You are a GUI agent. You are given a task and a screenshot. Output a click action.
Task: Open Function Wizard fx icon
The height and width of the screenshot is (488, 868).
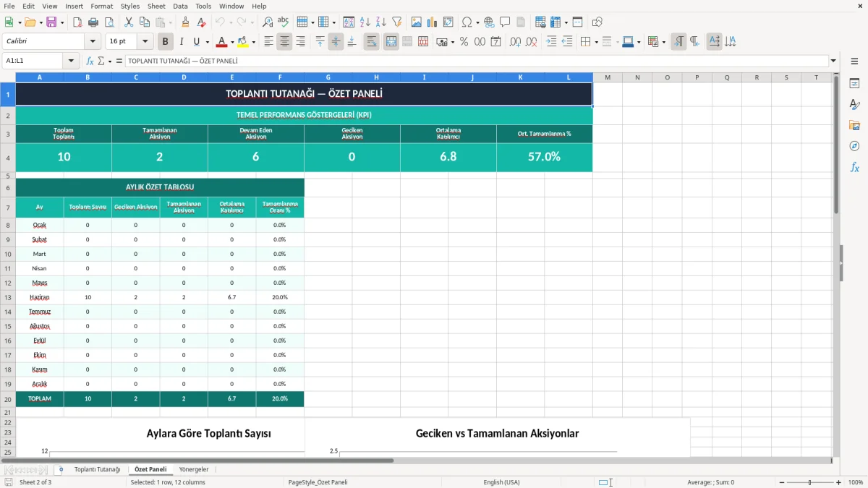[90, 61]
